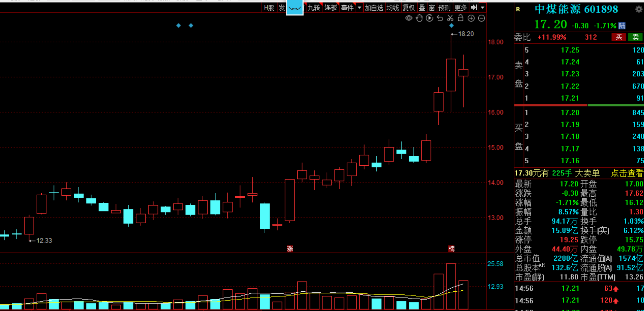Click the 内盘 49.78万 value

click(x=630, y=249)
